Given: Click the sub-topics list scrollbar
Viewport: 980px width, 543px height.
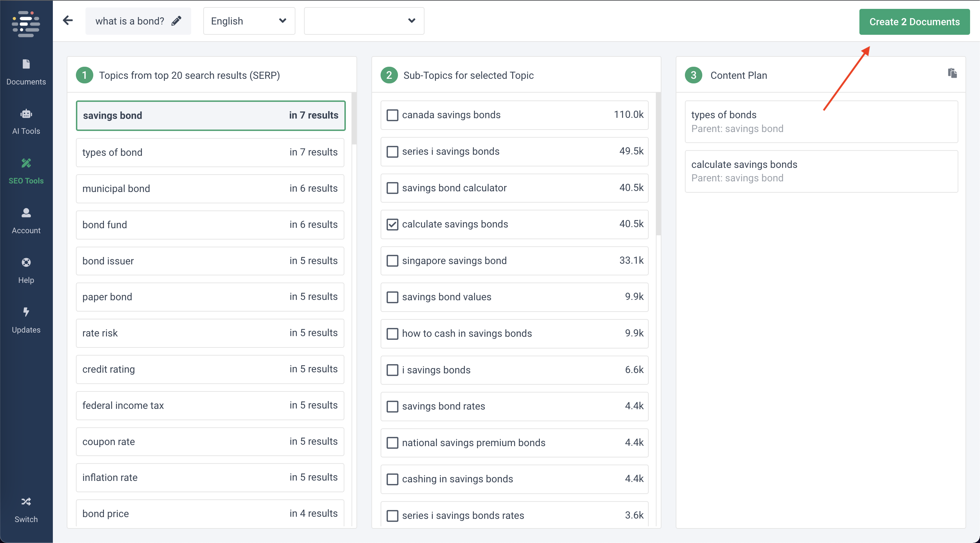Looking at the screenshot, I should click(x=659, y=164).
